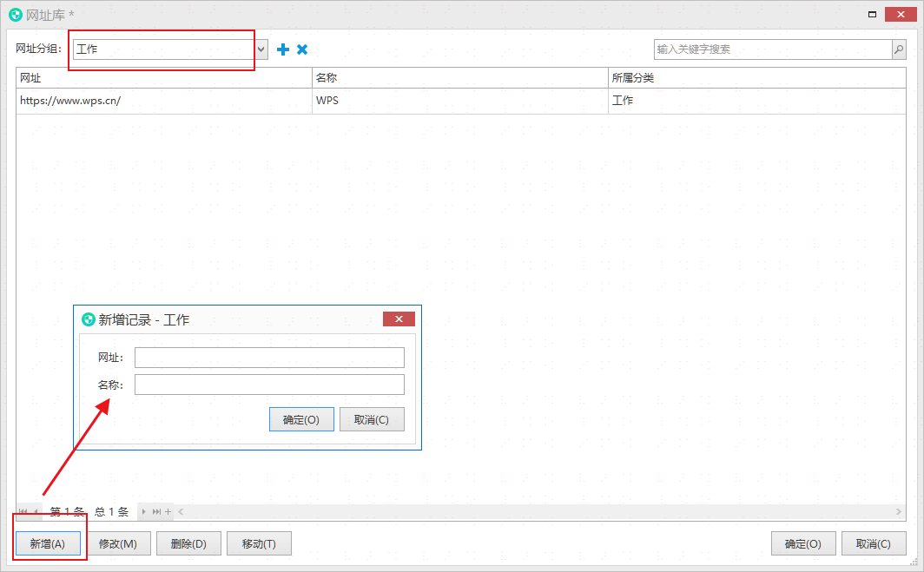Click the magnifier search icon
This screenshot has width=924, height=572.
899,49
